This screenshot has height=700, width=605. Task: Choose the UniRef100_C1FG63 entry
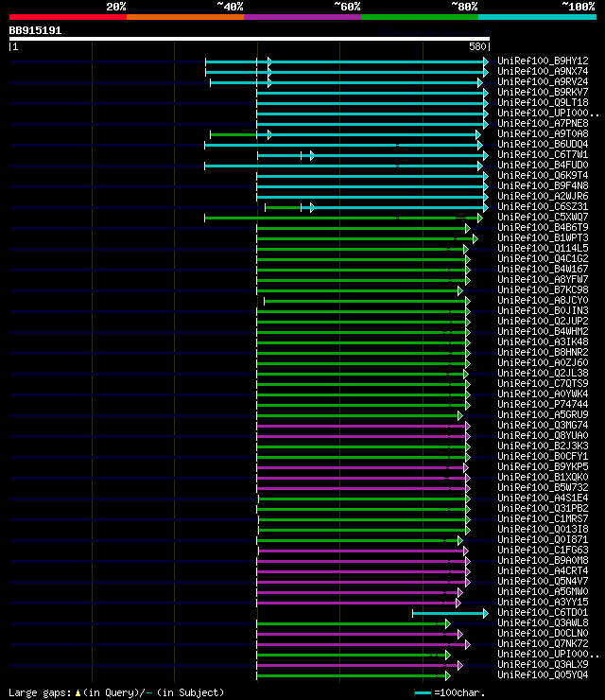point(543,550)
